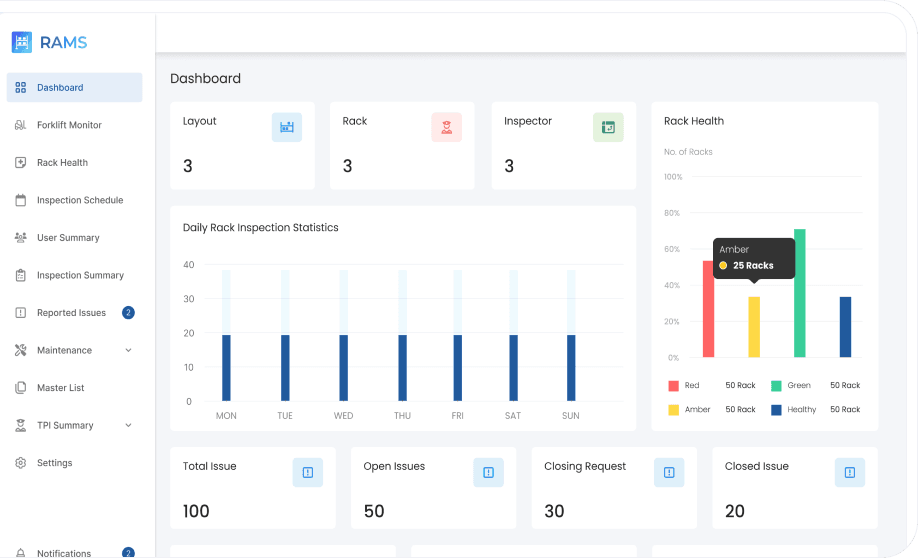Open Reported Issues from sidebar
This screenshot has height=558, width=918.
tap(71, 313)
